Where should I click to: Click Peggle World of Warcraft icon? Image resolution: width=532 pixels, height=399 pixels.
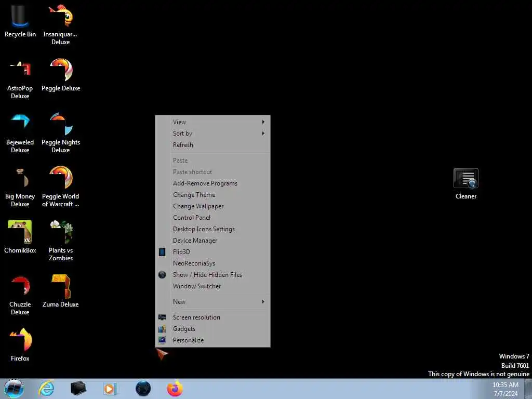(x=61, y=187)
